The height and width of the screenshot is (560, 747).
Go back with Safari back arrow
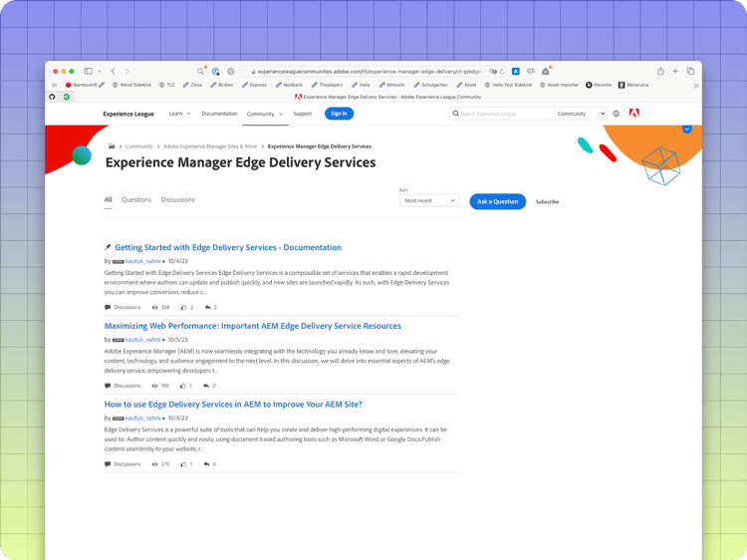[x=113, y=72]
